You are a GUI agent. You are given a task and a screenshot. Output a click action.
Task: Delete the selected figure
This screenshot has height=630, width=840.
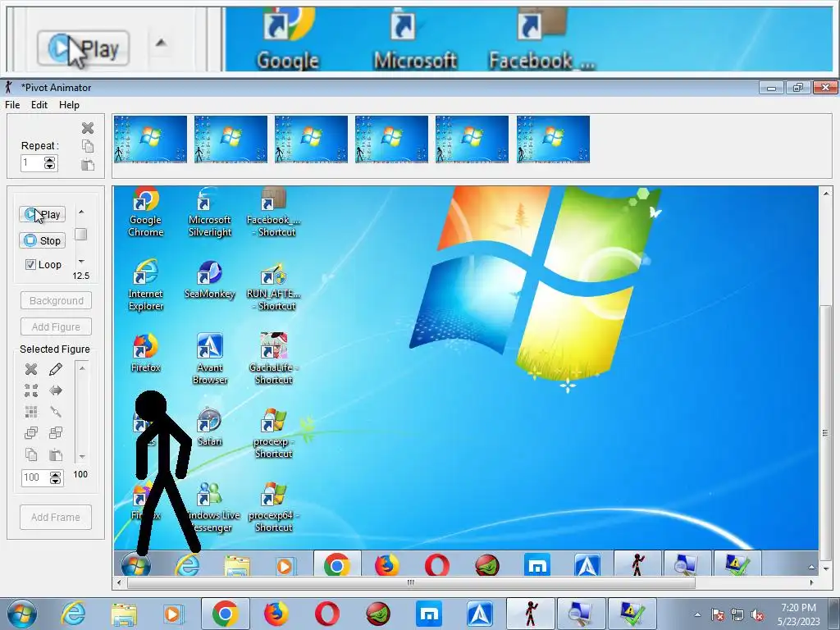[x=31, y=369]
